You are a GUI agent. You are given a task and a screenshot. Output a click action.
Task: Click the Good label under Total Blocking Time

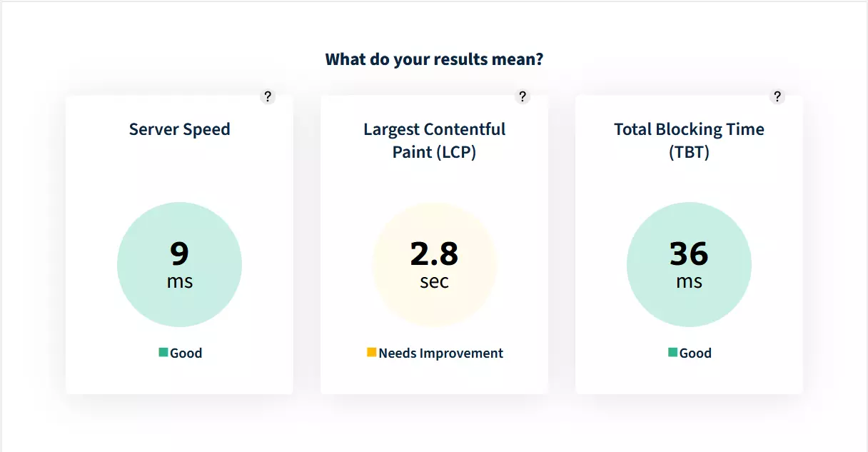(696, 353)
